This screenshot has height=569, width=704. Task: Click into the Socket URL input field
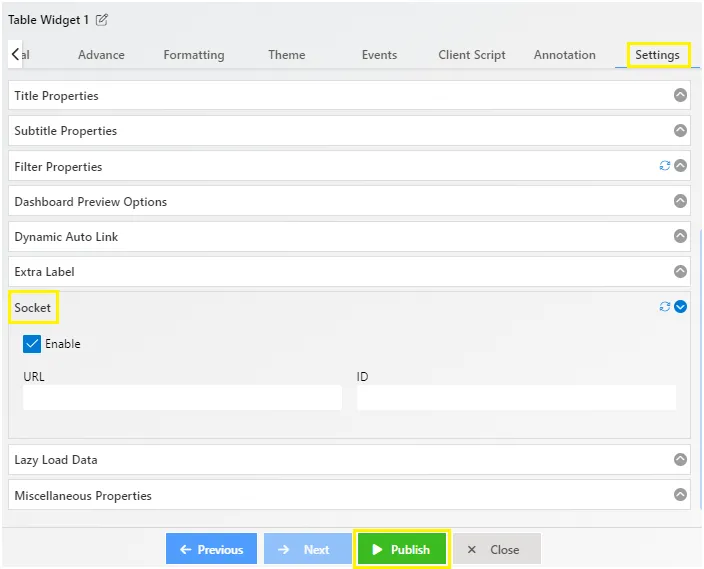tap(182, 397)
